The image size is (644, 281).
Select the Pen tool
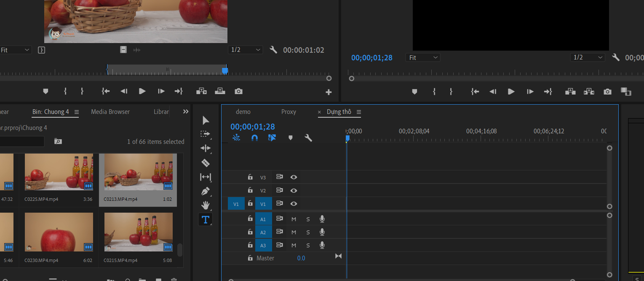click(206, 191)
